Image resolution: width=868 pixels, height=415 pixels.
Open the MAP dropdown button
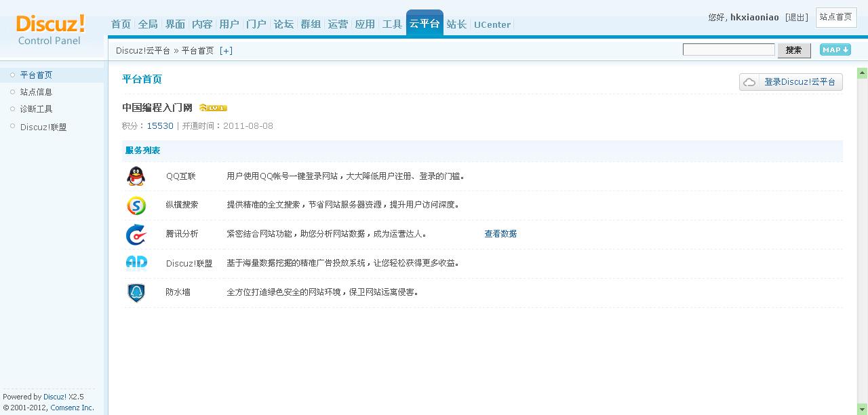(835, 50)
